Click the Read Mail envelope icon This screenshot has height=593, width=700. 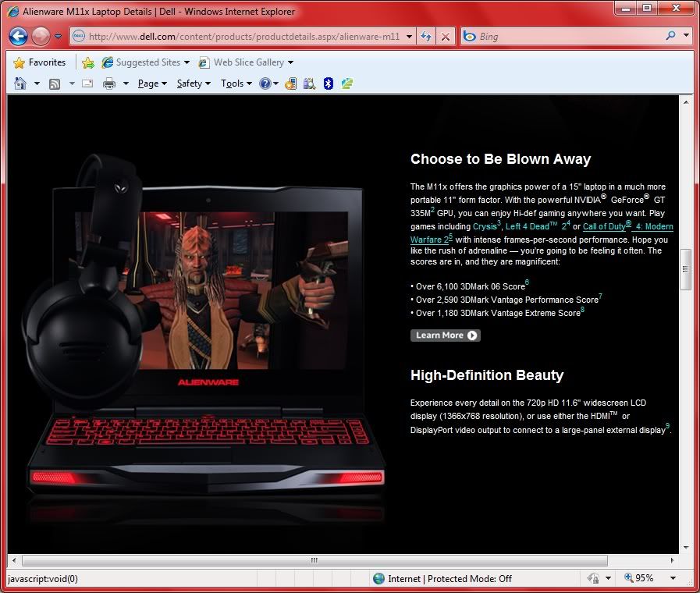pyautogui.click(x=87, y=83)
